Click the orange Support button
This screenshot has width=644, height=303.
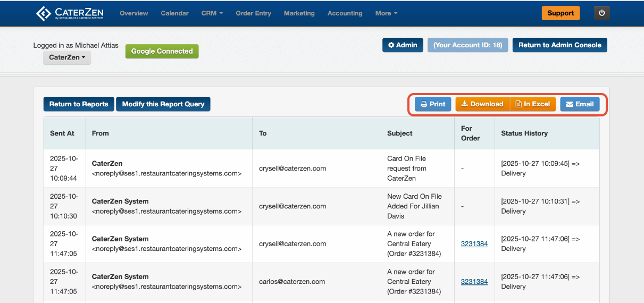pyautogui.click(x=561, y=13)
